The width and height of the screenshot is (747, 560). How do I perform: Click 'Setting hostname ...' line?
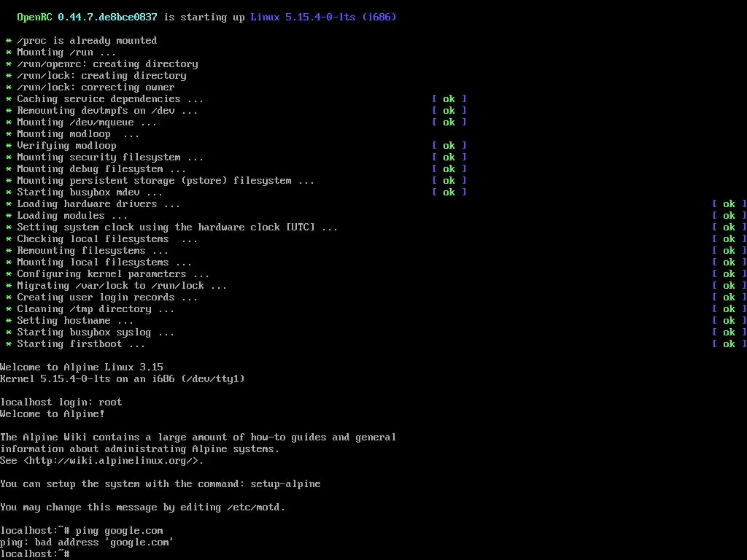75,321
